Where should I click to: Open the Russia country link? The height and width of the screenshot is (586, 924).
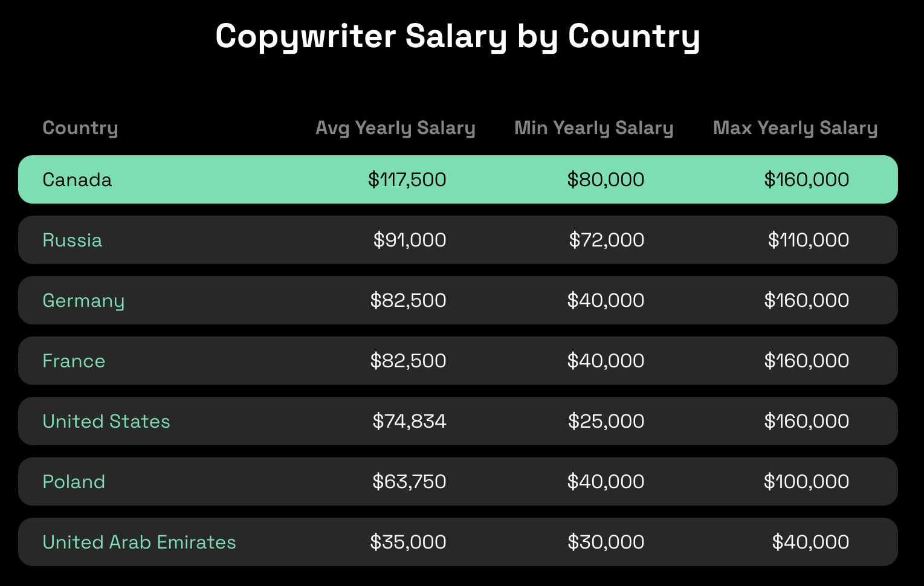pos(73,240)
